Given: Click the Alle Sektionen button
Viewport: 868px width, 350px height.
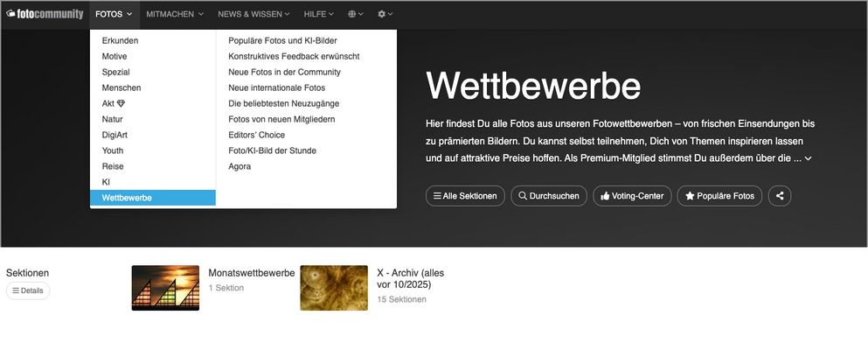Looking at the screenshot, I should 465,195.
